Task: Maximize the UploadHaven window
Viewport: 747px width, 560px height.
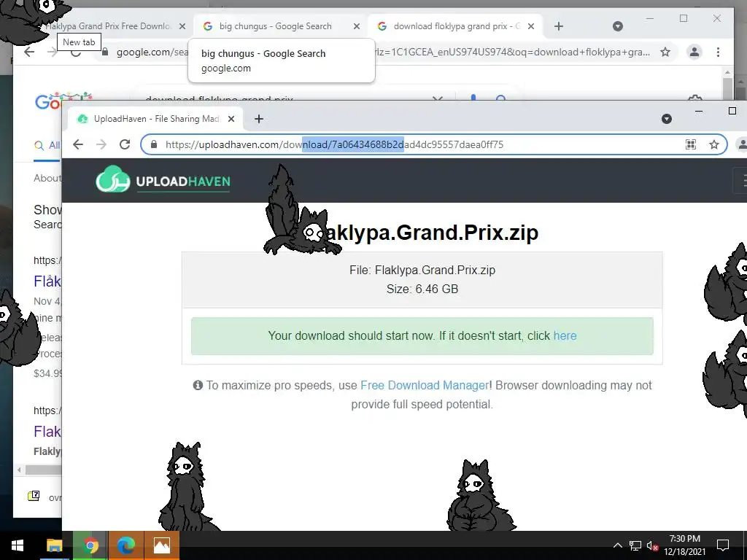Action: pos(732,111)
